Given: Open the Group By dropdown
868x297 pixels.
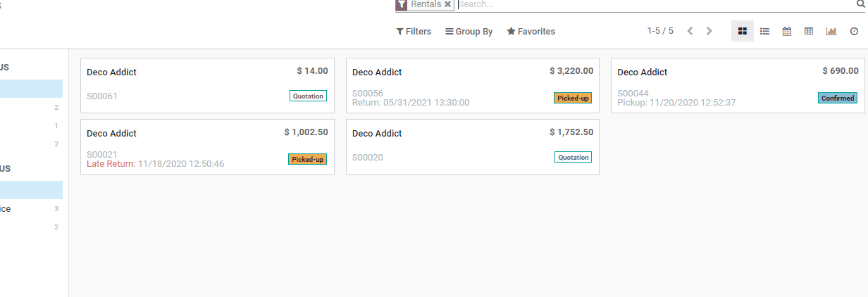Looking at the screenshot, I should point(469,32).
